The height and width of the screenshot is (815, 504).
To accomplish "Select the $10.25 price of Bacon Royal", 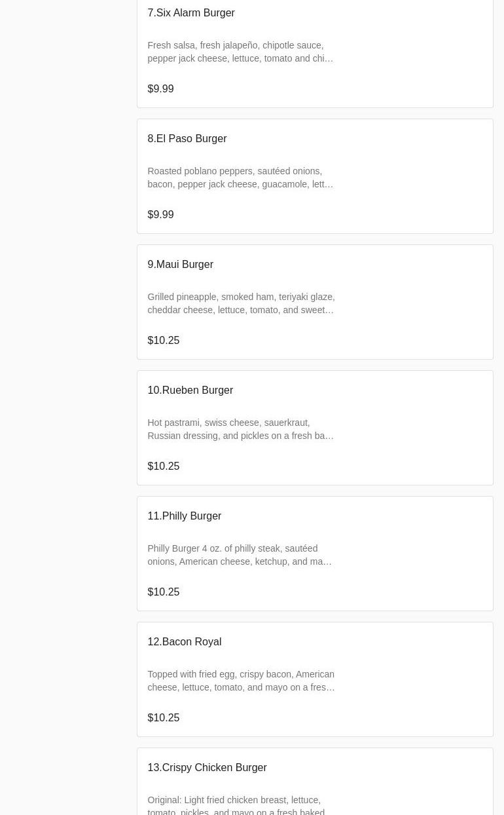I will (163, 718).
